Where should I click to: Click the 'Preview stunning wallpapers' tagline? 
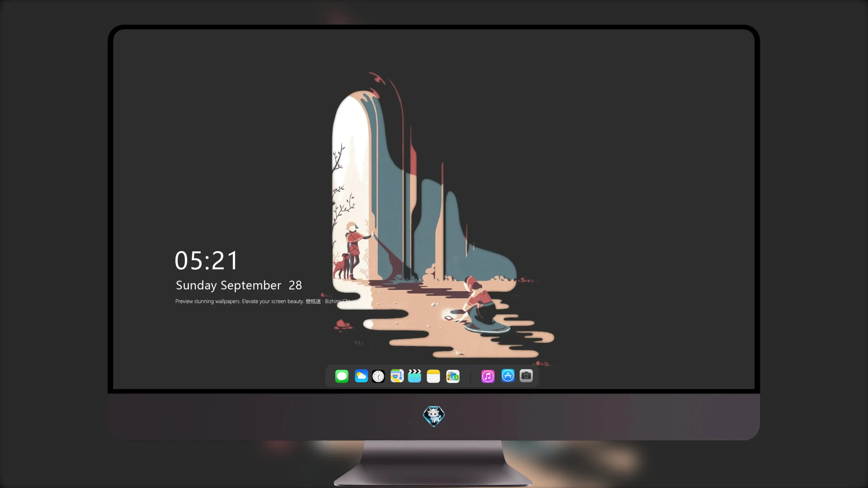click(x=262, y=301)
